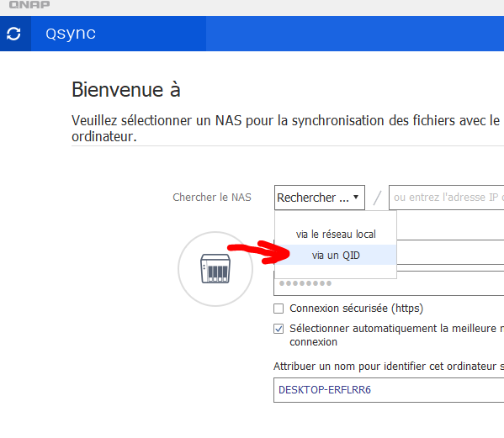The width and height of the screenshot is (504, 438).
Task: Enable 'Connexion sécurisée (https)' checkbox
Action: pyautogui.click(x=279, y=309)
